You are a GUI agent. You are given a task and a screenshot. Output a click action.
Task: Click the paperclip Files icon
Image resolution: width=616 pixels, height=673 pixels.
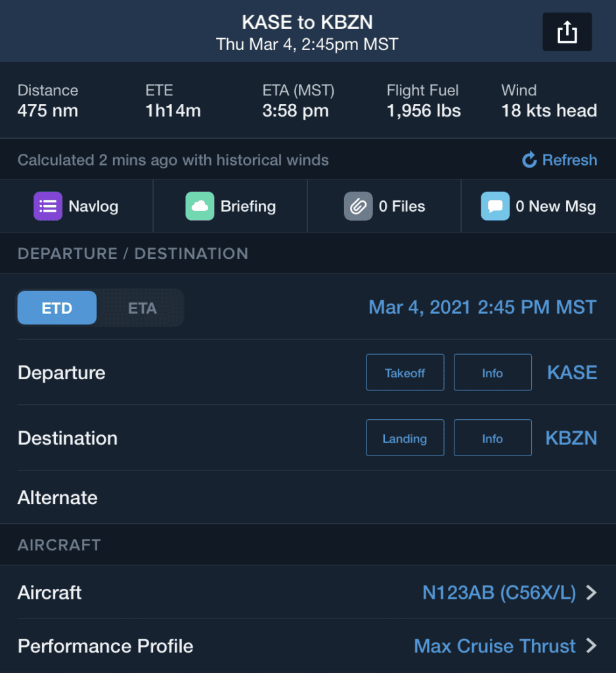[x=358, y=206]
